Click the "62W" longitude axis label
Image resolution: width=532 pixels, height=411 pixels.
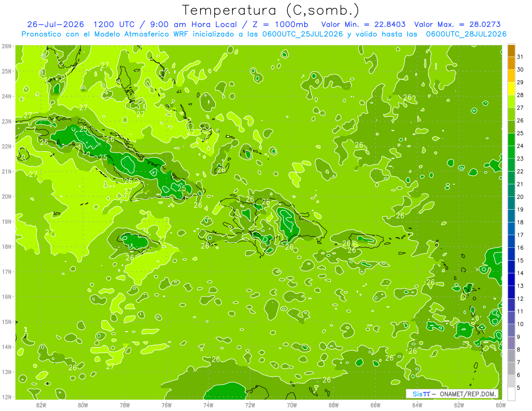point(459,405)
